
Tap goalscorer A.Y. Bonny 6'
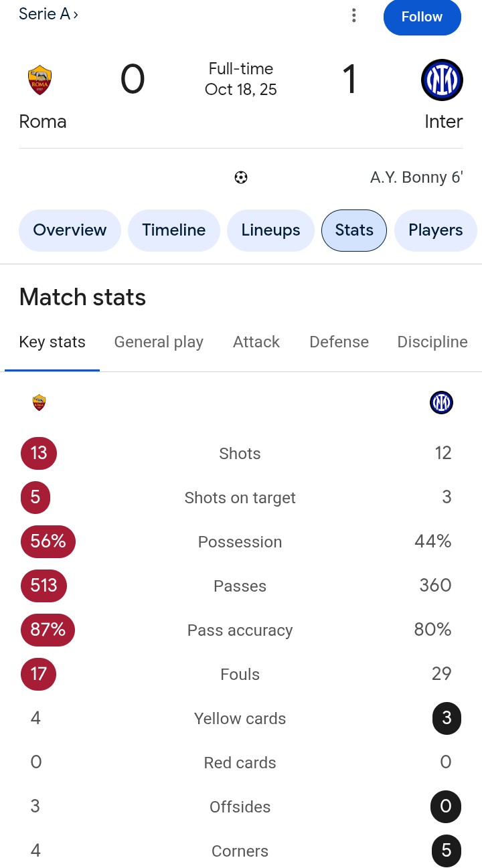(x=416, y=177)
